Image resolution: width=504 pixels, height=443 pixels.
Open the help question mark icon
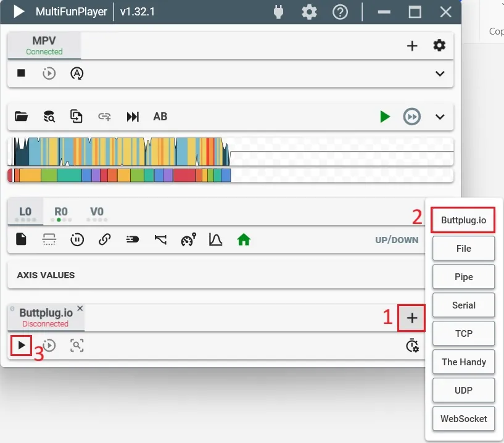[340, 12]
